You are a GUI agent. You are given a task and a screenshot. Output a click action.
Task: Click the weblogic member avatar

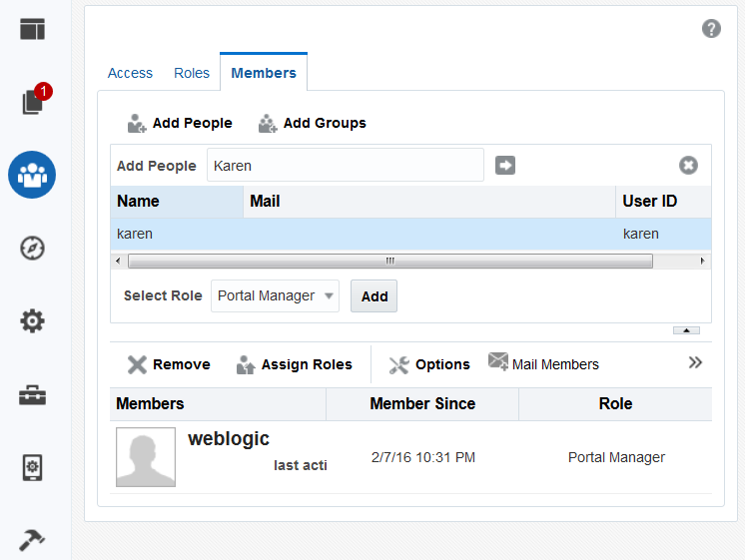(x=146, y=457)
